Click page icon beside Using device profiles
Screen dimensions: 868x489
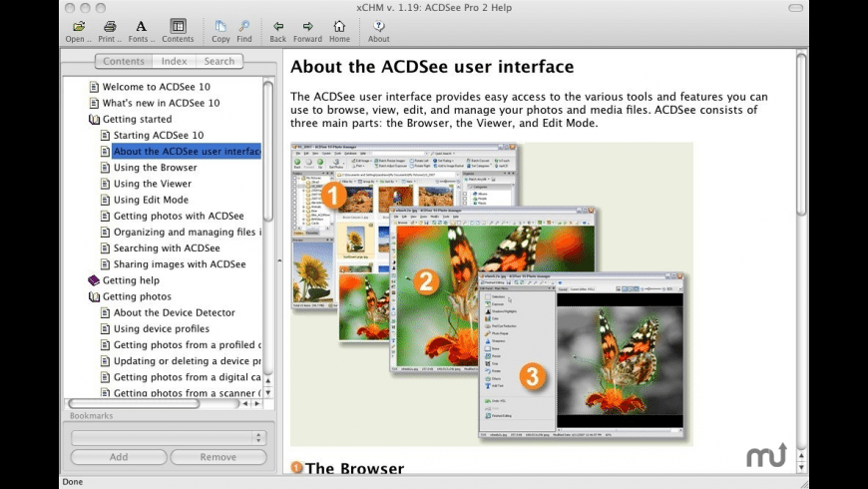click(x=105, y=328)
